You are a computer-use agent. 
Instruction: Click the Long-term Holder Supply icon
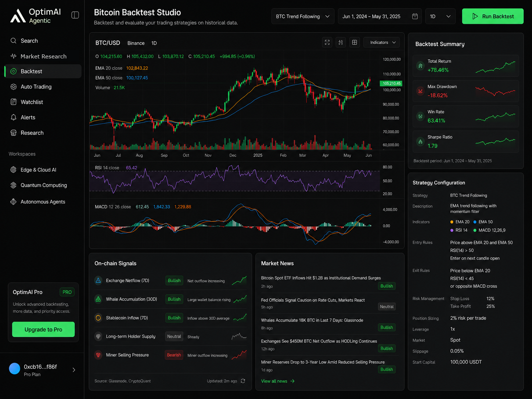98,336
